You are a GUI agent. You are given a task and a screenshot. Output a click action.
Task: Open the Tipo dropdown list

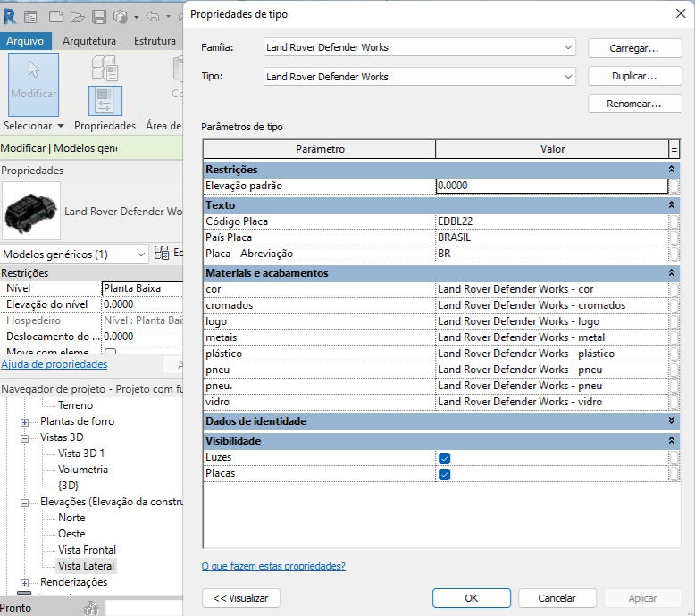pyautogui.click(x=568, y=77)
